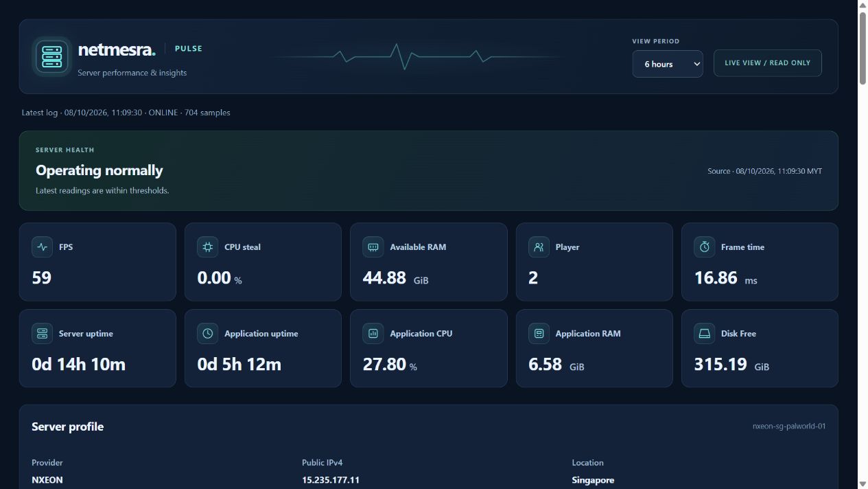Click the Application RAM value 6.58

pyautogui.click(x=545, y=364)
